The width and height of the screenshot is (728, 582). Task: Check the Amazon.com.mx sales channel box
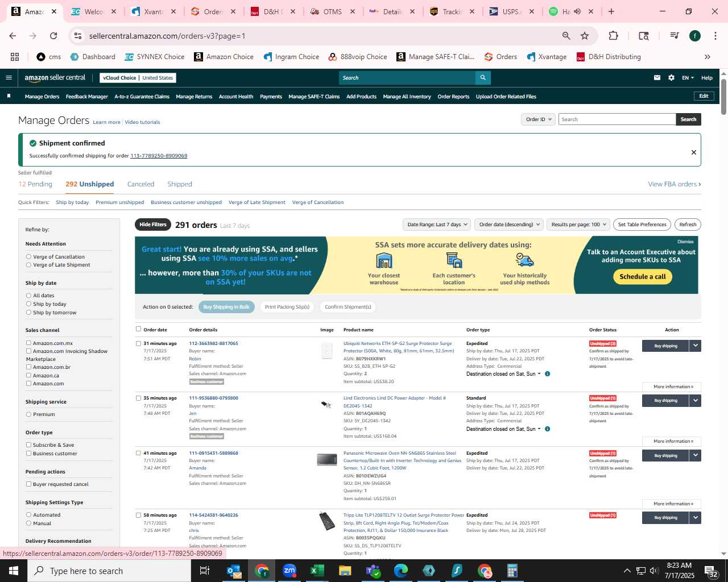[28, 343]
